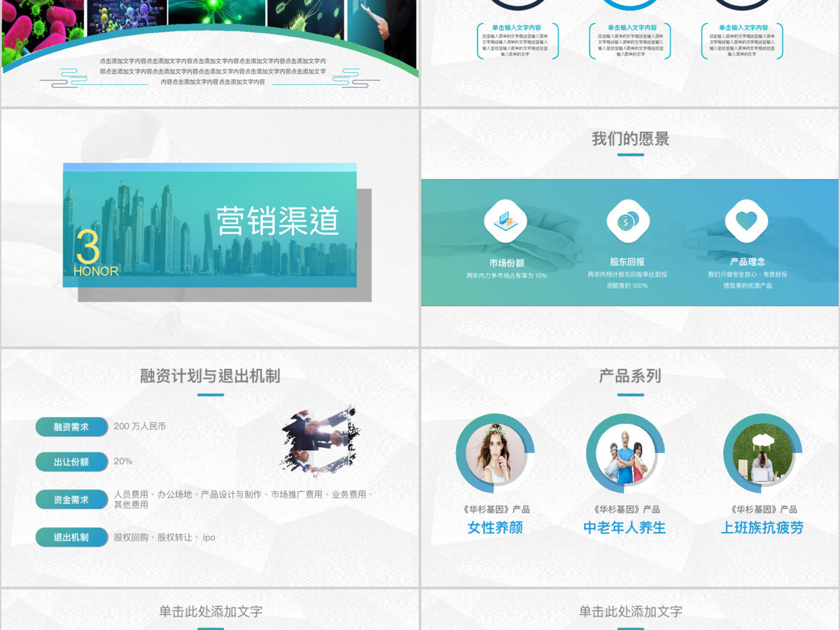
Task: Click the market share computer icon
Action: tap(505, 221)
